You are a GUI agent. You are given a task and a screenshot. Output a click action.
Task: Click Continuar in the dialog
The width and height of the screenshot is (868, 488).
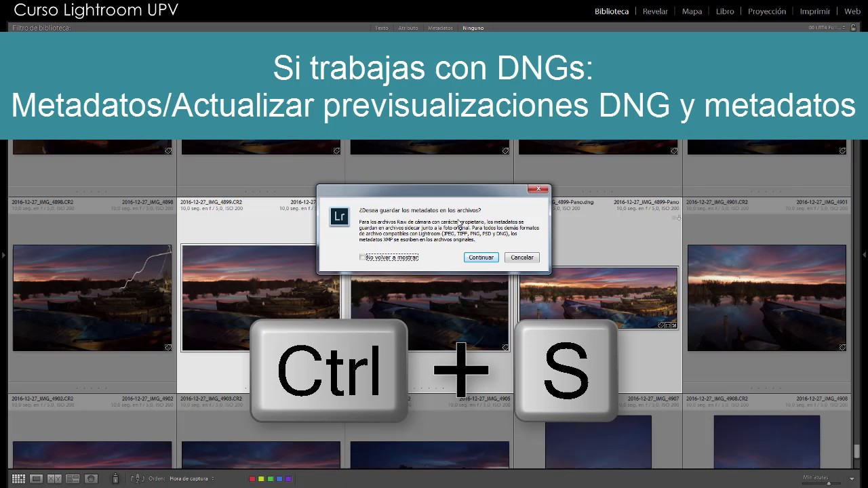(481, 258)
